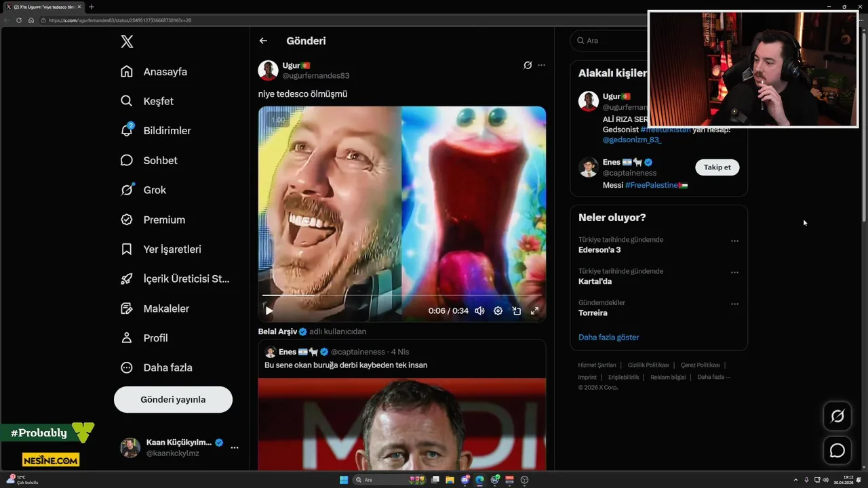Open Sohbet chat page
868x488 pixels.
149,161
